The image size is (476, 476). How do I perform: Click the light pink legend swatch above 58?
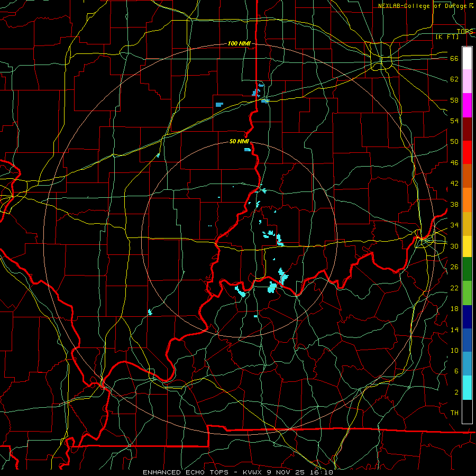467,81
